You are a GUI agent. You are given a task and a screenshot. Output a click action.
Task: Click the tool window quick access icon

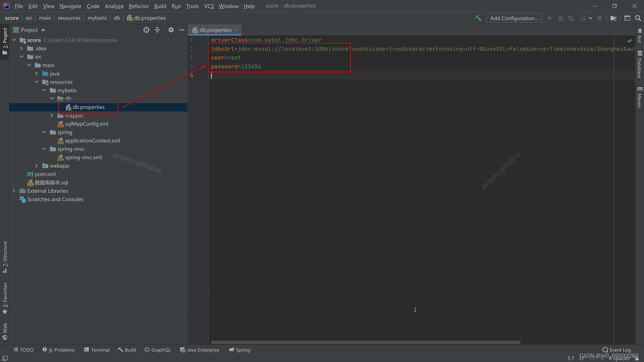coord(5,358)
